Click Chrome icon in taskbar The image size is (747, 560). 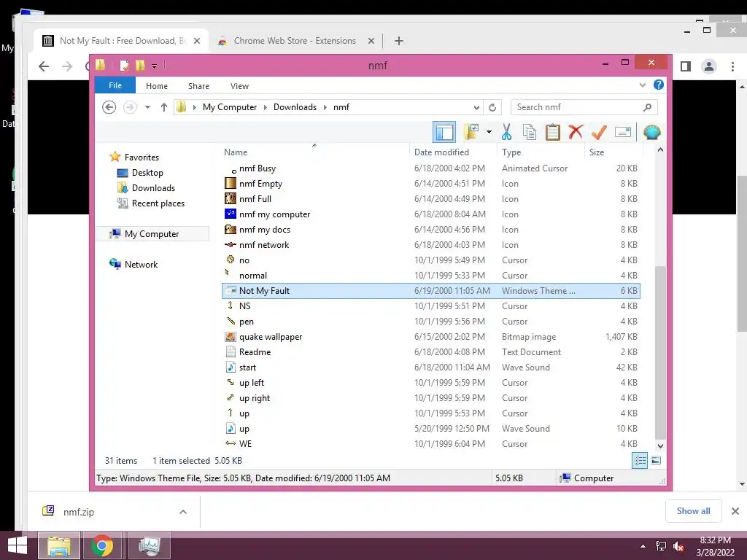pos(102,545)
